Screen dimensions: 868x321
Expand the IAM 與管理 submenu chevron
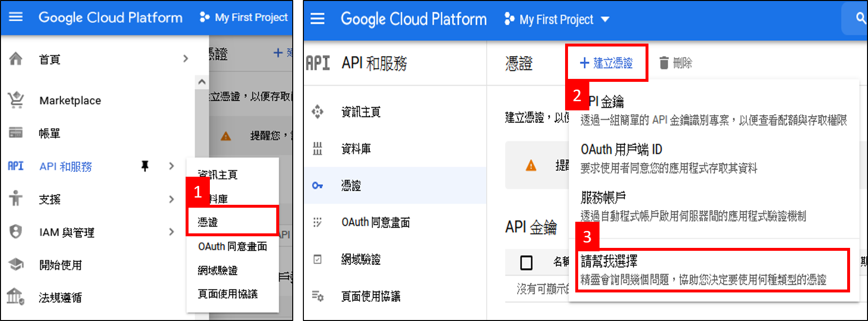tap(172, 232)
